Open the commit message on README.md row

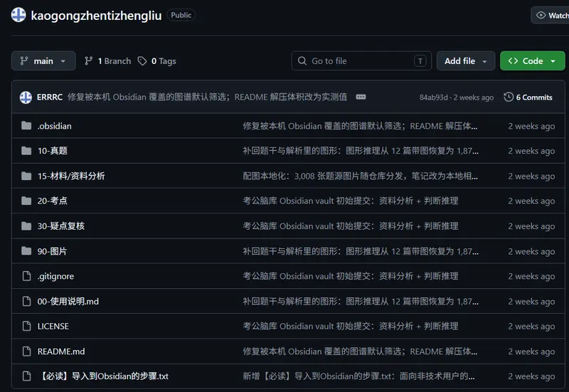tap(360, 351)
